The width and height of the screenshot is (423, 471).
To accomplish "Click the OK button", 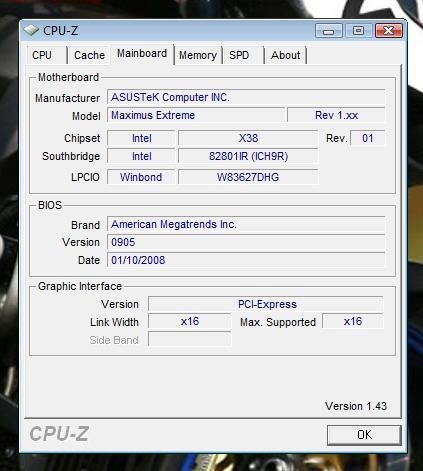I will (364, 435).
